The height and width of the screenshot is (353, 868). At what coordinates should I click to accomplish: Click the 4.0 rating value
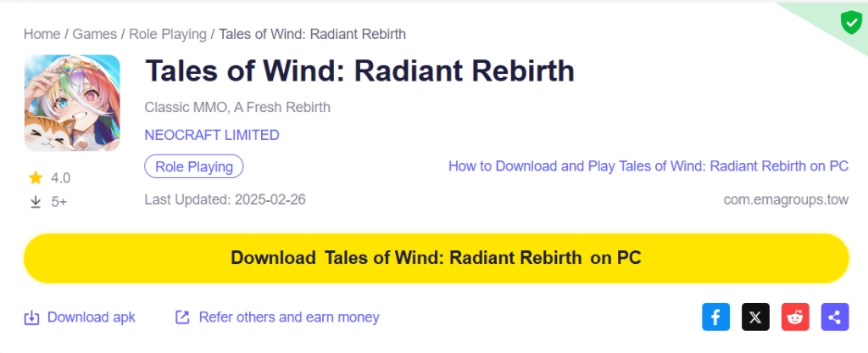pyautogui.click(x=61, y=178)
